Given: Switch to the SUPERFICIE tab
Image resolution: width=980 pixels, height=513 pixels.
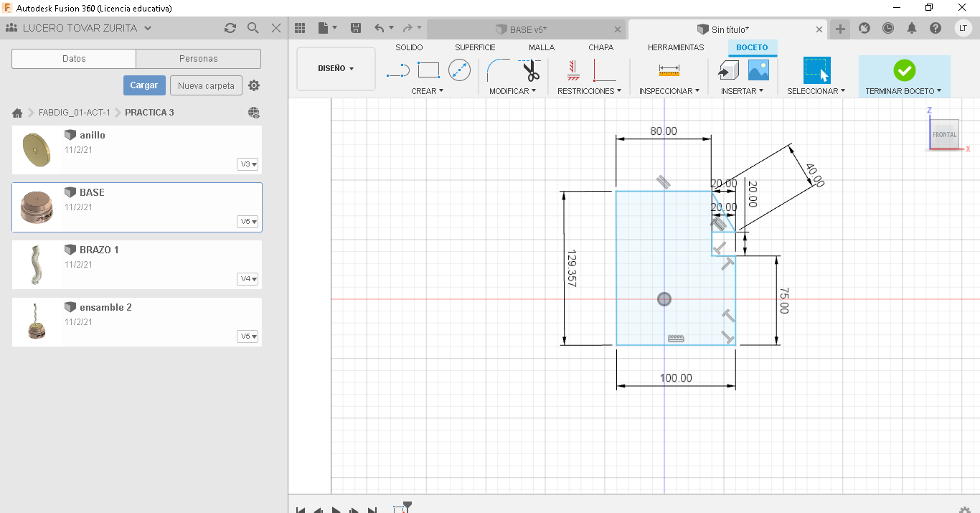Looking at the screenshot, I should coord(475,47).
